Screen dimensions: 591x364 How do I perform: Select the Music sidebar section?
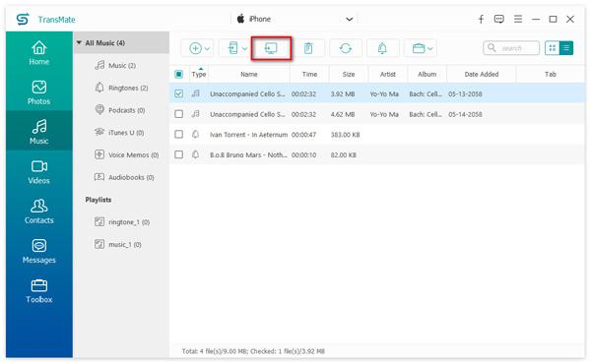[x=38, y=132]
